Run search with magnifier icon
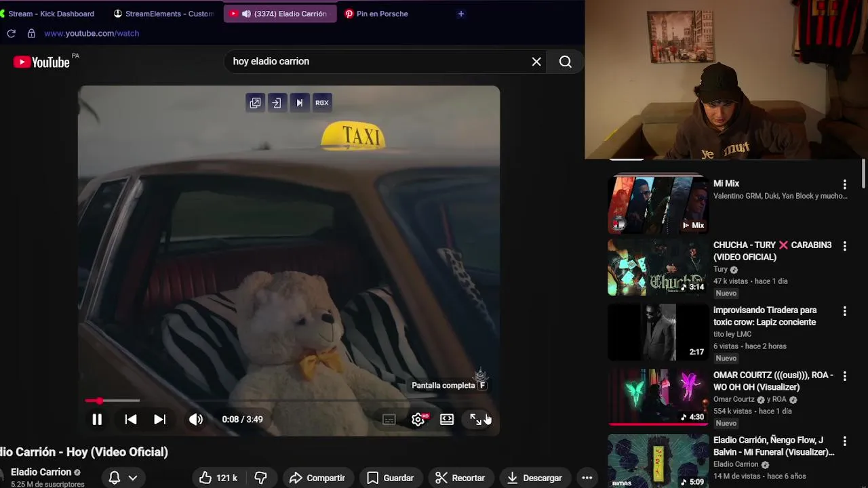The width and height of the screenshot is (868, 488). [566, 62]
